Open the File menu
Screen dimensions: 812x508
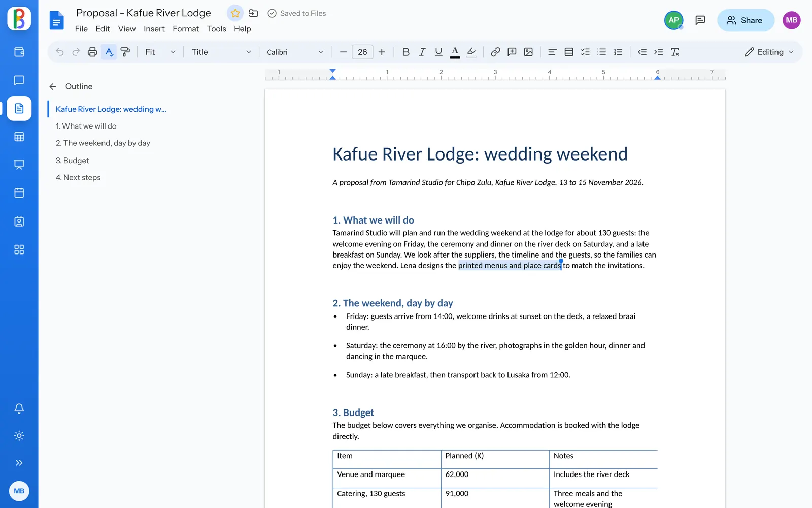point(81,29)
